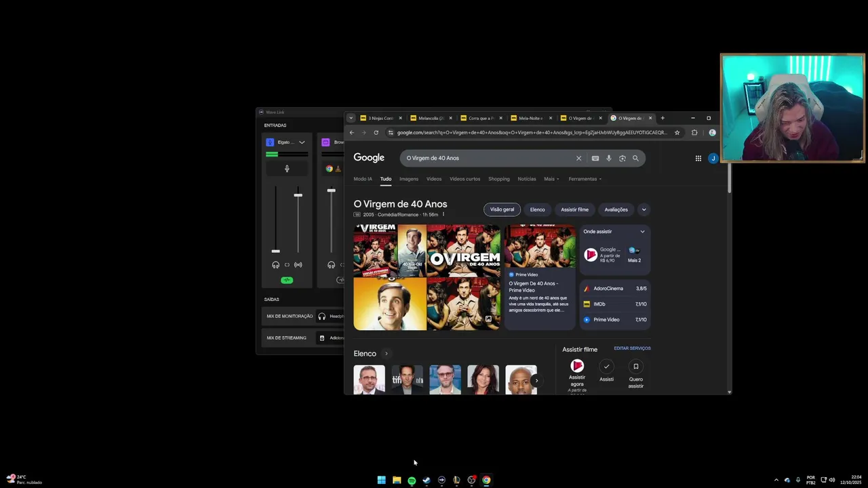Screen dimensions: 868x488
Task: Start voice search with microphone icon
Action: pyautogui.click(x=609, y=158)
